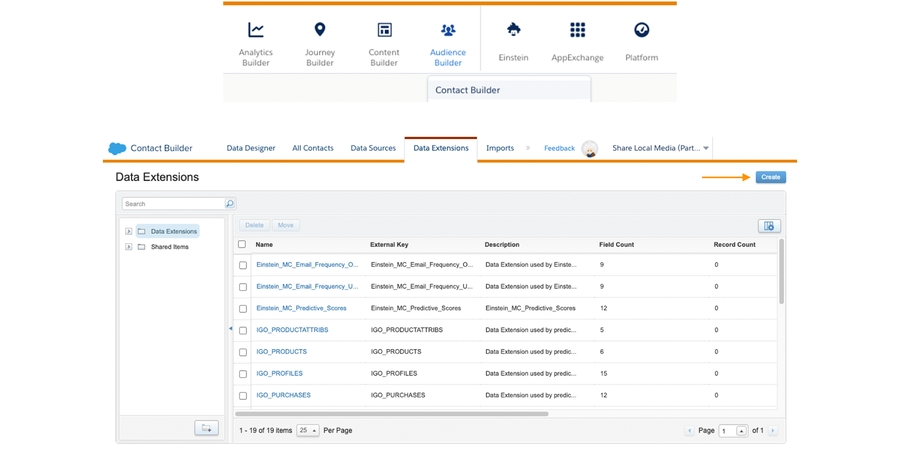This screenshot has width=900, height=450.
Task: Click the new folder icon button
Action: point(206,428)
